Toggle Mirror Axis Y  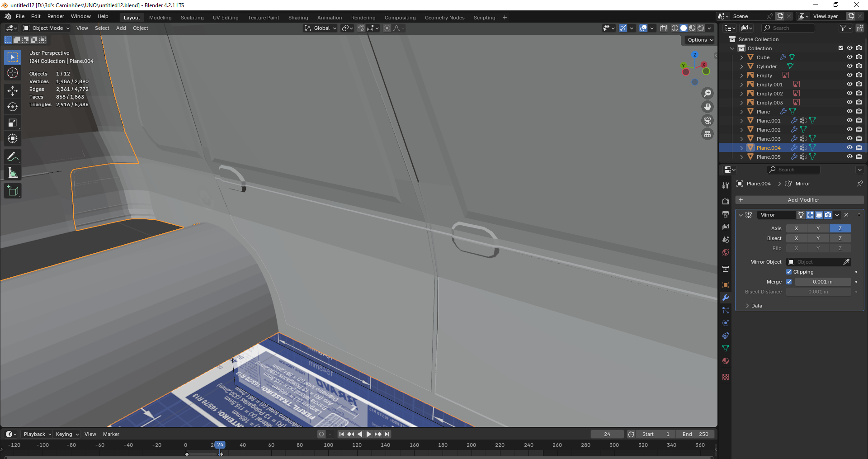(x=818, y=228)
